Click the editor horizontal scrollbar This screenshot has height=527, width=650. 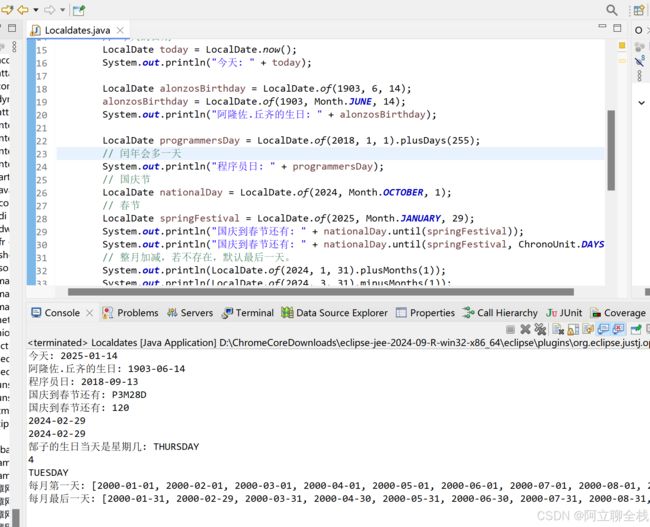pyautogui.click(x=321, y=292)
